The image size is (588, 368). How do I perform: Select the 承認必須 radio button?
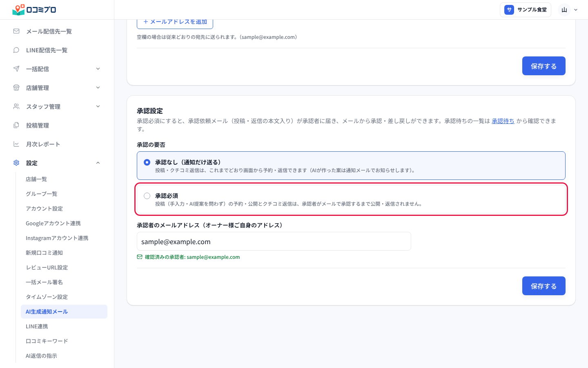pos(147,196)
